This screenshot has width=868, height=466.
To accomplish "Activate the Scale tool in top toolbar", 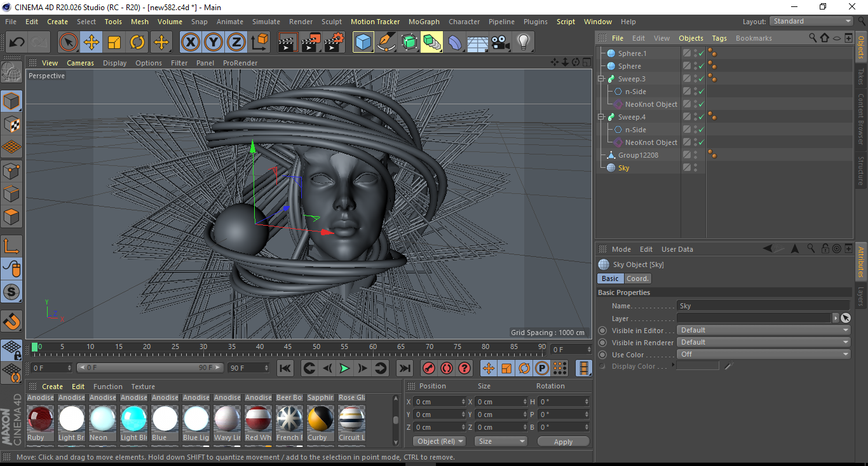I will click(114, 43).
